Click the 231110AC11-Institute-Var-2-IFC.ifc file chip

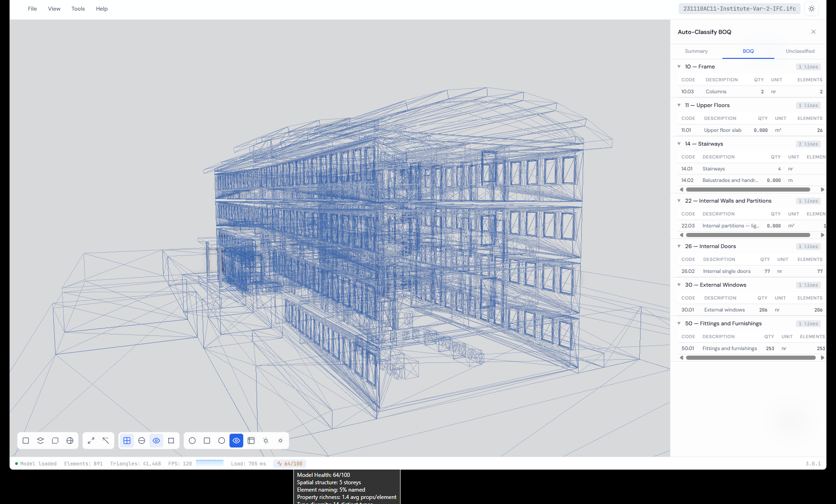[x=739, y=9]
